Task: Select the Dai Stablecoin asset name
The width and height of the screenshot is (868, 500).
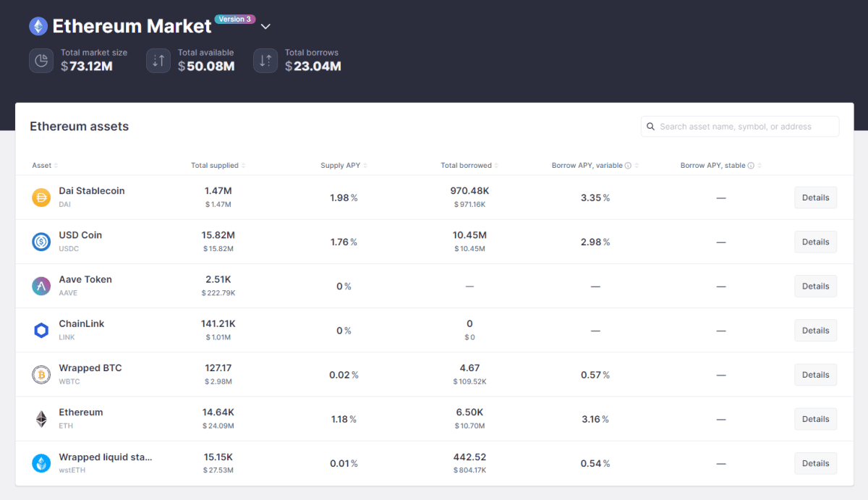Action: tap(92, 191)
